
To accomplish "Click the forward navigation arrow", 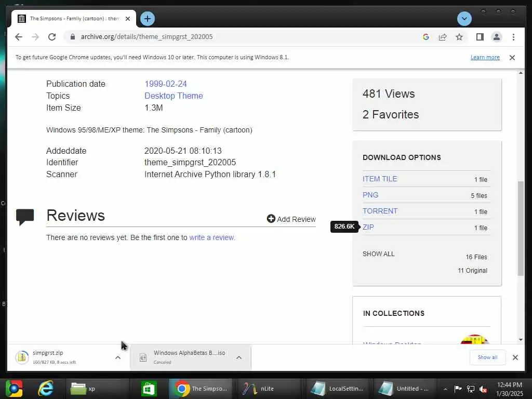I will tap(35, 37).
